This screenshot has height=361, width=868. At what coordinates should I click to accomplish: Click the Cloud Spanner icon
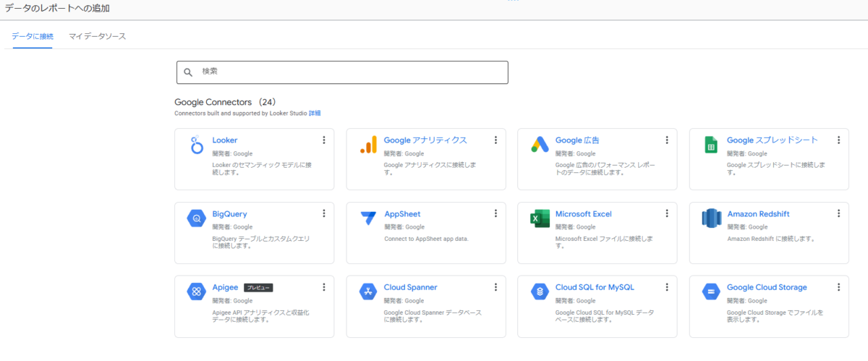368,292
